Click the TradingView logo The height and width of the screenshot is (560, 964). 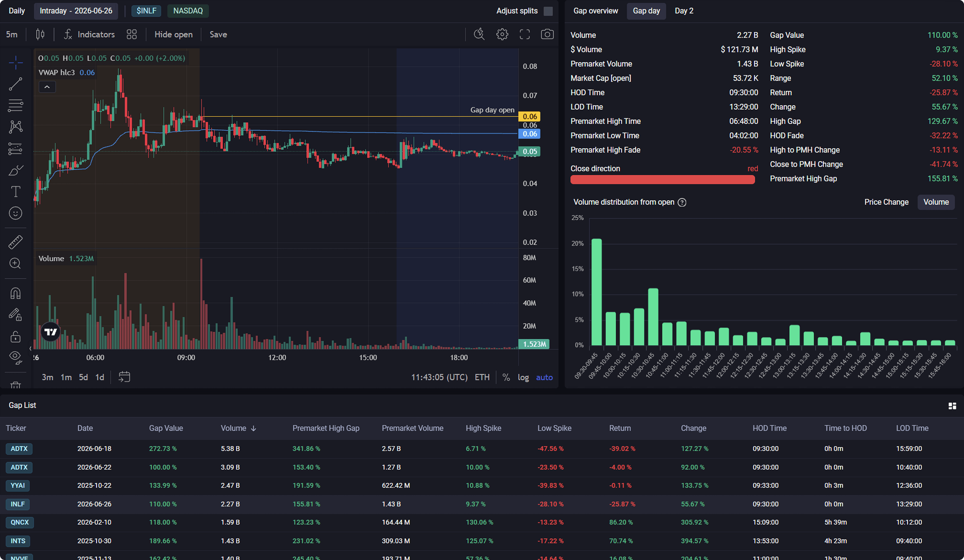50,332
